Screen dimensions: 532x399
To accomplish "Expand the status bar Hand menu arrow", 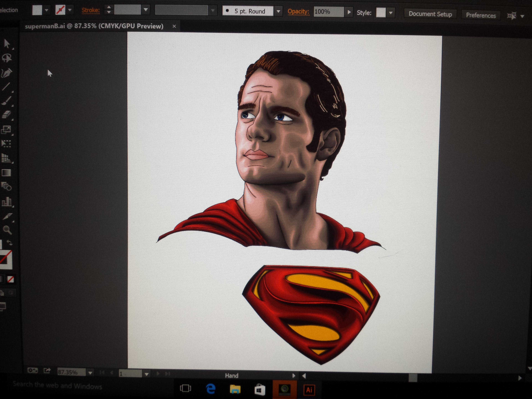I will (293, 375).
